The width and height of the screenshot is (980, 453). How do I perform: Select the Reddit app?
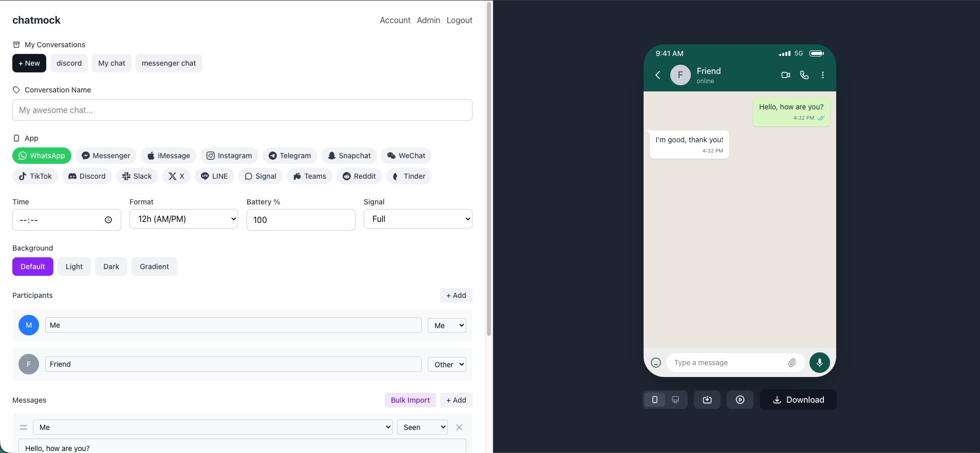pos(359,176)
